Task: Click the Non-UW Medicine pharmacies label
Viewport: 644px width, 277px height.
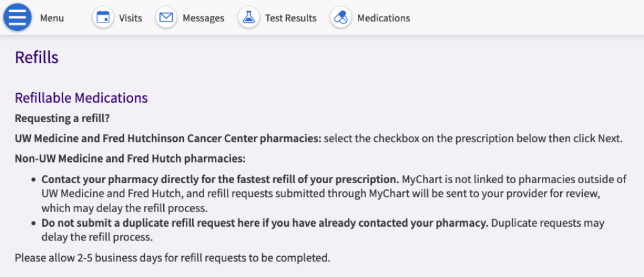Action: click(x=130, y=159)
